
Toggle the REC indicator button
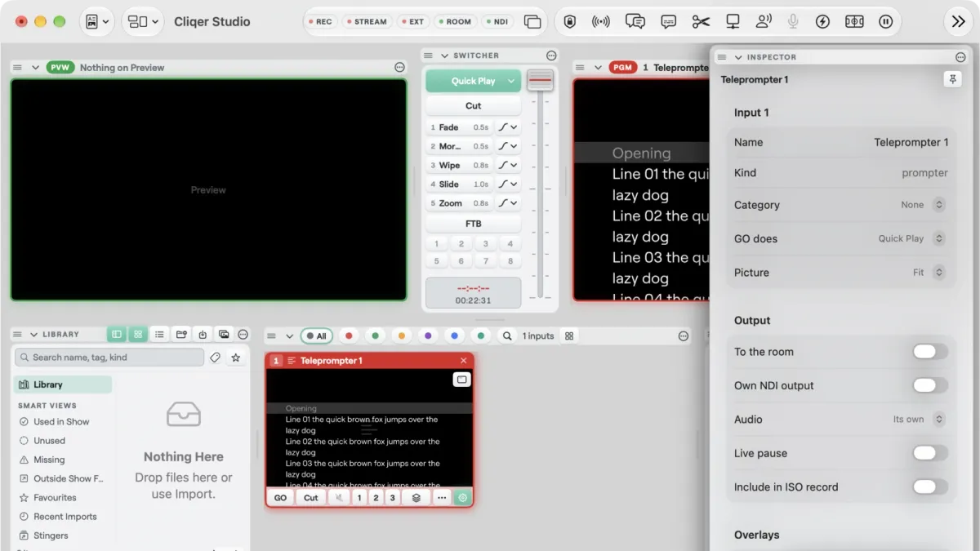click(x=320, y=22)
